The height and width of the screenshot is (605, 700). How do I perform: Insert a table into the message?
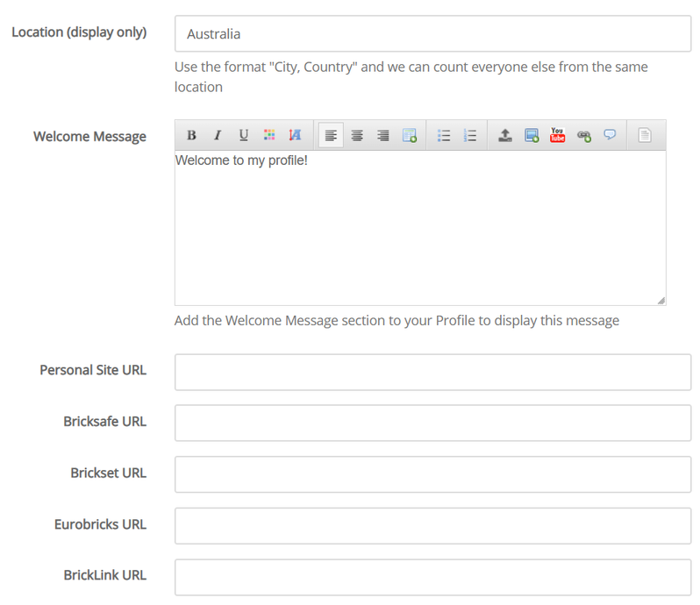(409, 136)
